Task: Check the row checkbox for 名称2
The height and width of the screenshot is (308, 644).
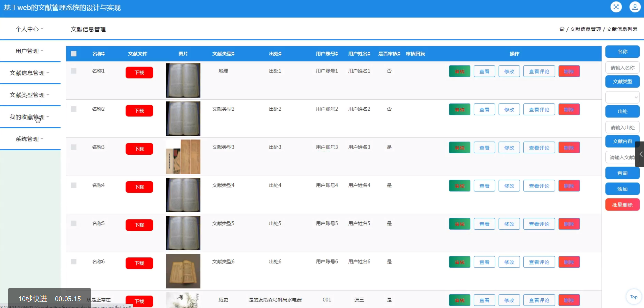Action: coord(73,109)
